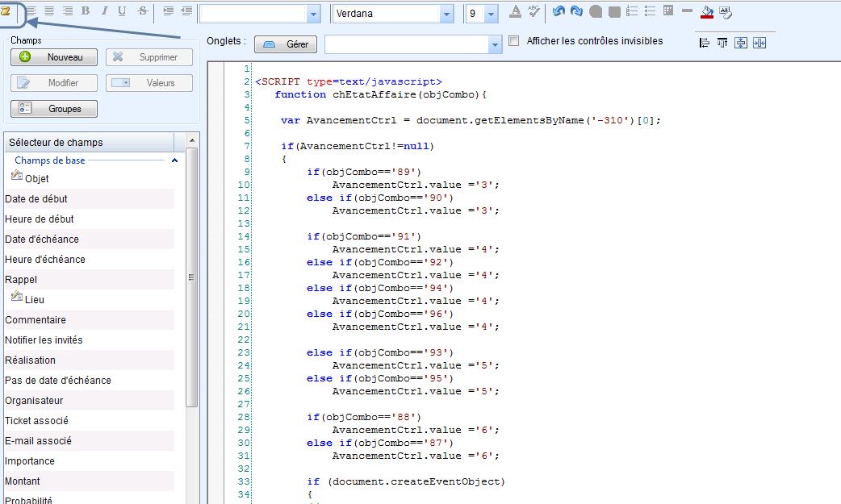Select the Importance field
841x504 pixels.
pyautogui.click(x=90, y=461)
